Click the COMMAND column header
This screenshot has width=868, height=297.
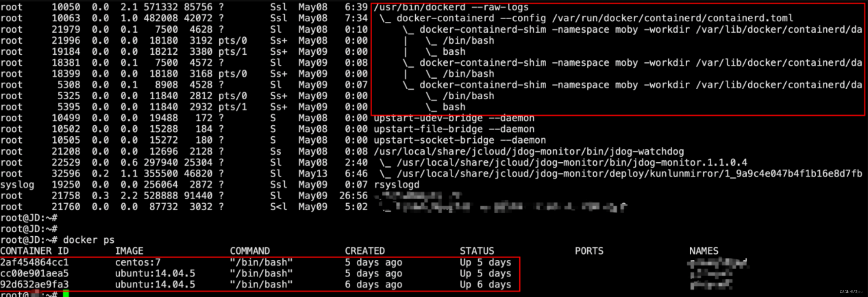(250, 251)
